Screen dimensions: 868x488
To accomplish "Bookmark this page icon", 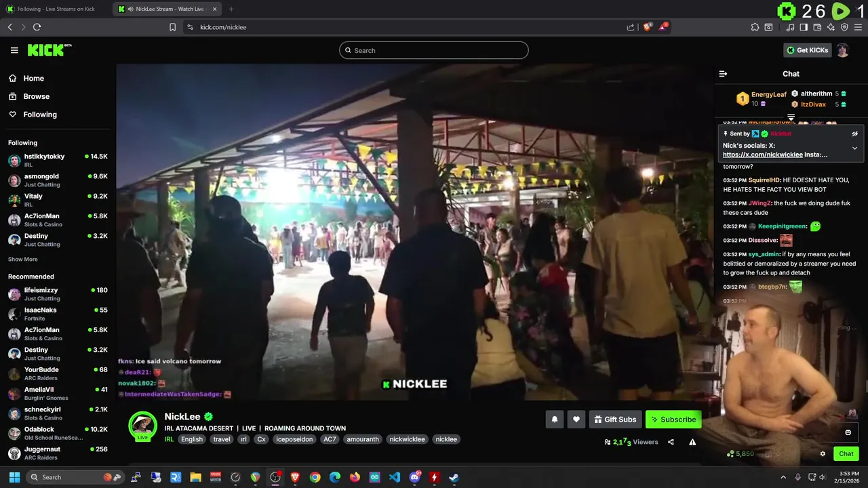I will coord(172,27).
